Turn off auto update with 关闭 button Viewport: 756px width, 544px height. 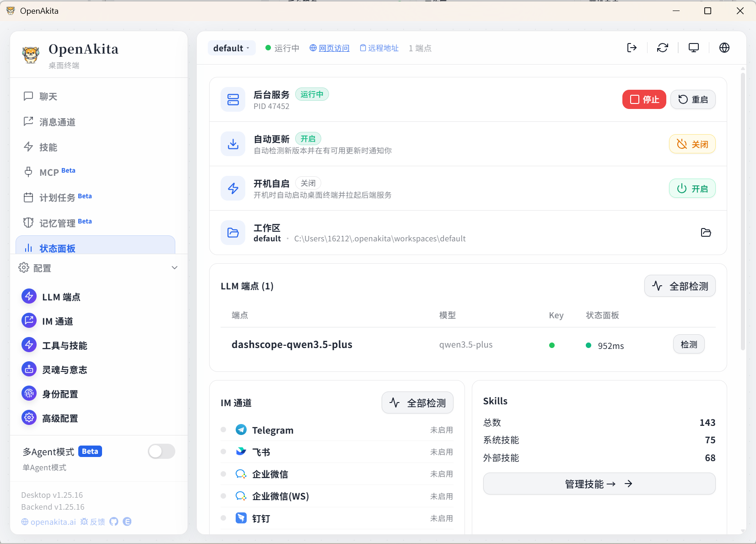[692, 144]
